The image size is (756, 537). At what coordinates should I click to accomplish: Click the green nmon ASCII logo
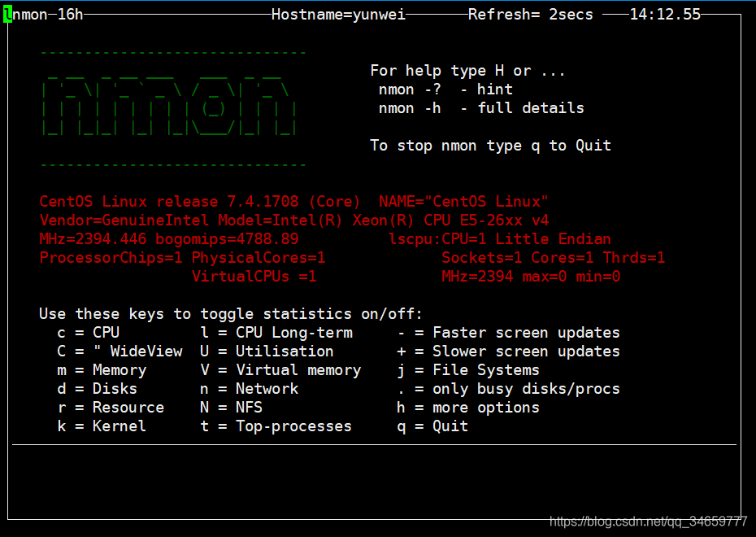pos(169,105)
